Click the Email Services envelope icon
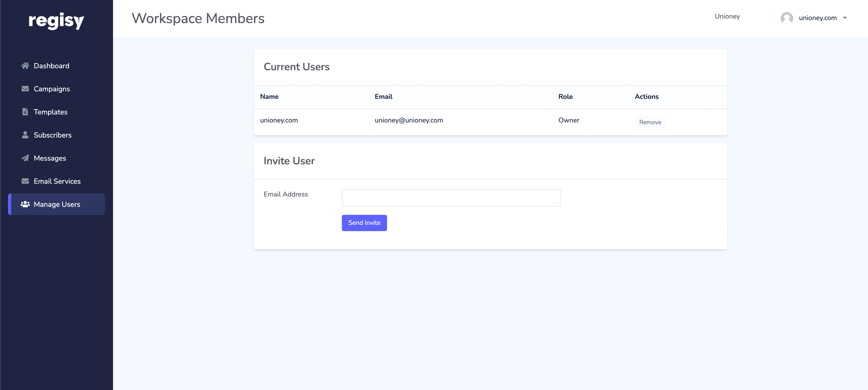 point(25,181)
